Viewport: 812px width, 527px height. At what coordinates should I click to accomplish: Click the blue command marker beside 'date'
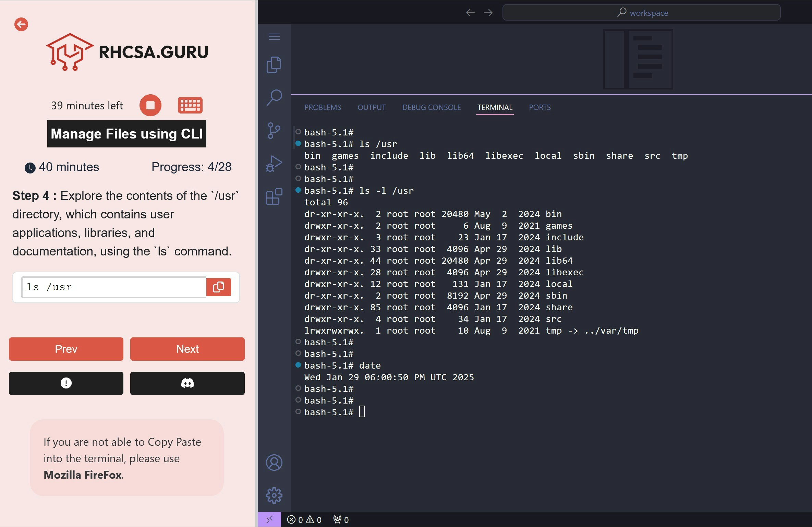click(x=298, y=365)
